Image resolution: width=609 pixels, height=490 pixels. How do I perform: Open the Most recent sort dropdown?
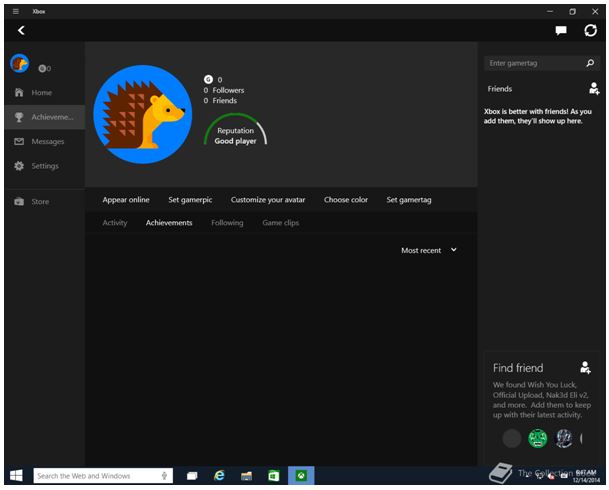point(429,250)
